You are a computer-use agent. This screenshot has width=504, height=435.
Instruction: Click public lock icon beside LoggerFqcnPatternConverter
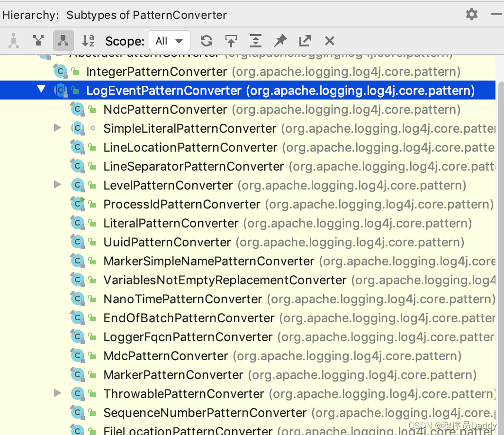click(x=92, y=336)
